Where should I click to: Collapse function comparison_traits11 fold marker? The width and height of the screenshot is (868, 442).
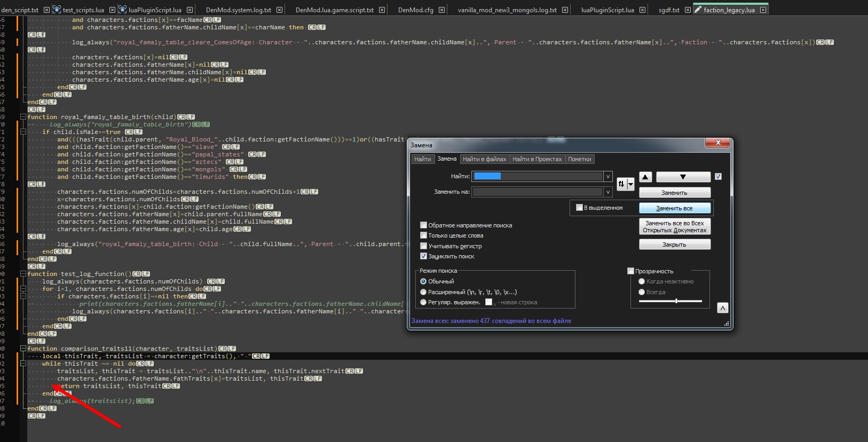point(23,349)
